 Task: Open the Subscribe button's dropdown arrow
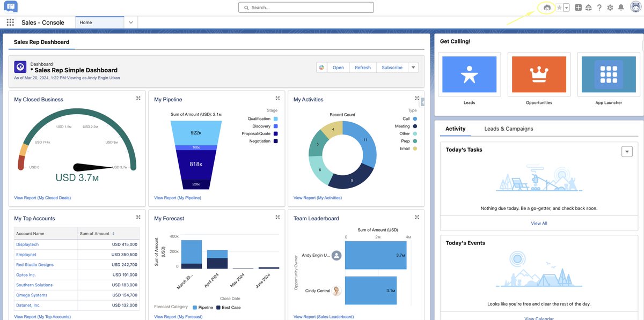[x=413, y=66]
